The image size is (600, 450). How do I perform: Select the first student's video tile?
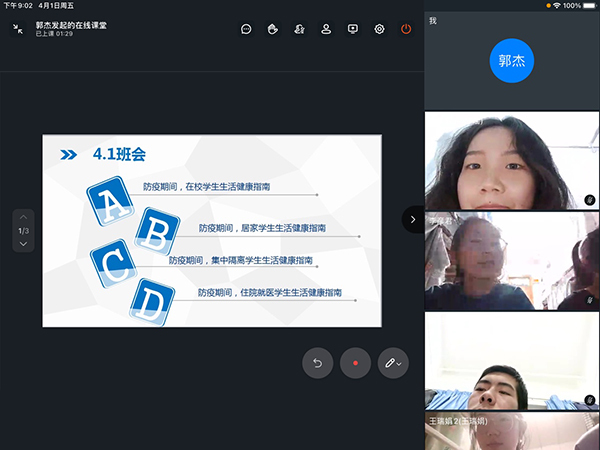[512, 160]
